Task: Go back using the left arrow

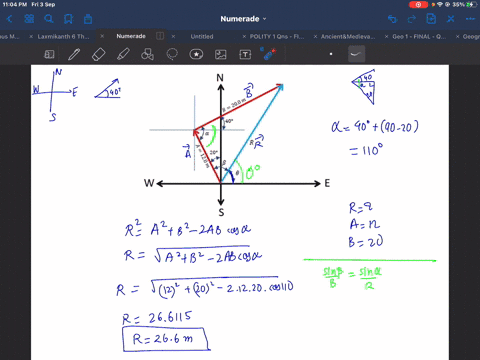Action: coord(9,19)
